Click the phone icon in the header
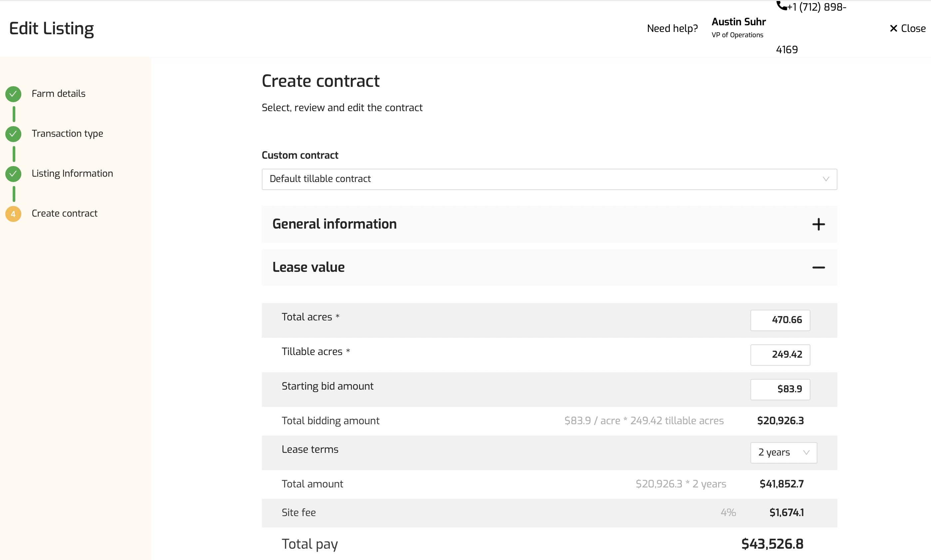Image resolution: width=931 pixels, height=560 pixels. (x=781, y=6)
